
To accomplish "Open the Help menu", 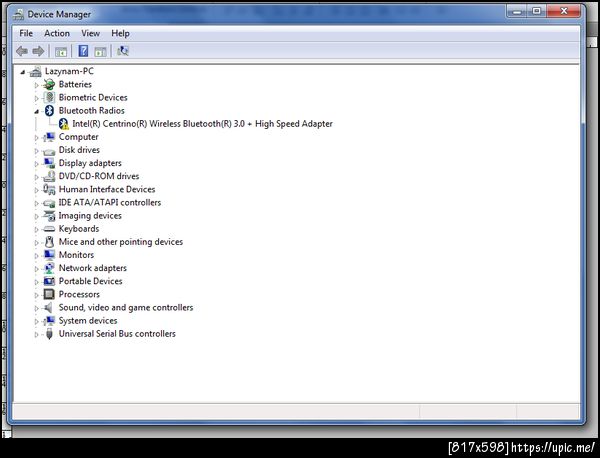I will pos(120,33).
